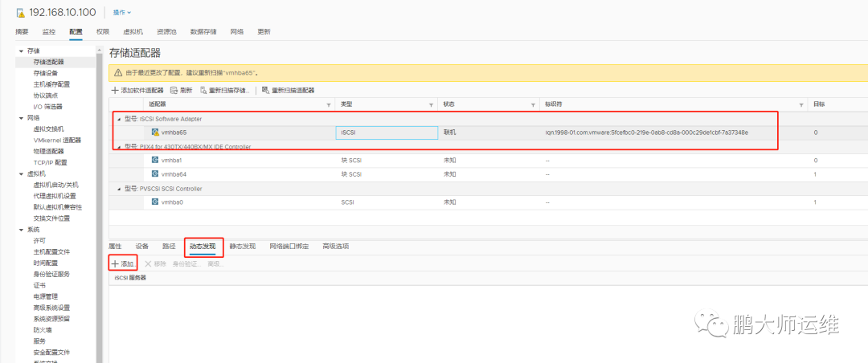
Task: Open 高级系统设置 in the sidebar
Action: click(x=51, y=308)
